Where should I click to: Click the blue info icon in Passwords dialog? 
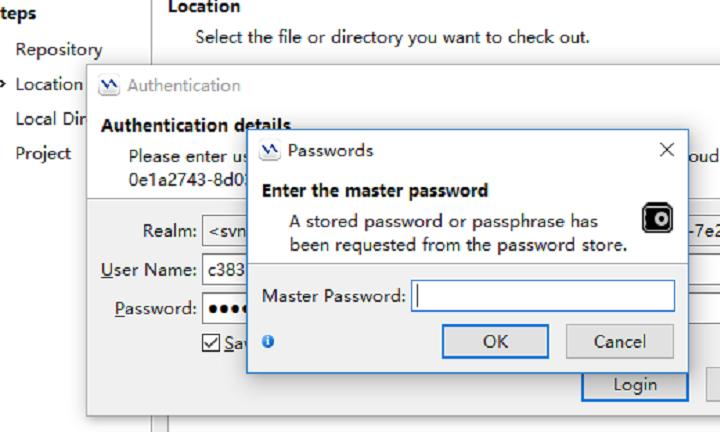click(268, 341)
